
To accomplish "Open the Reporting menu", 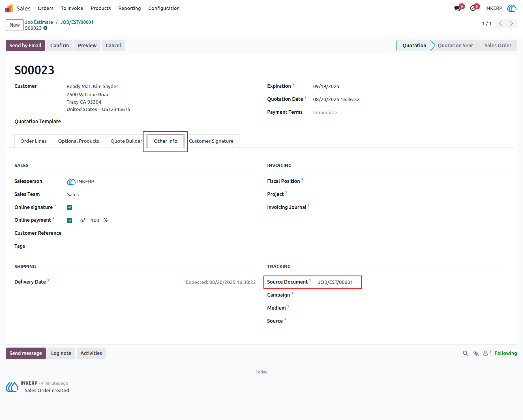I will click(x=129, y=8).
